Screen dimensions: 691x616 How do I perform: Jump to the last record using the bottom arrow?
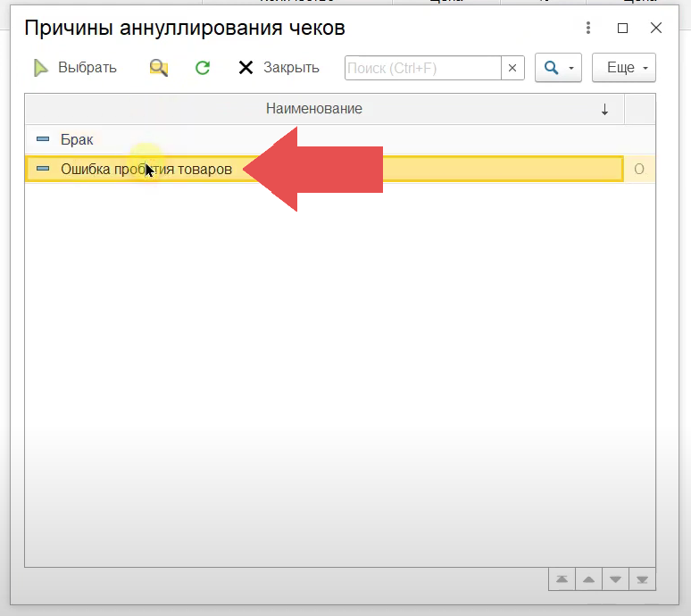pyautogui.click(x=642, y=579)
